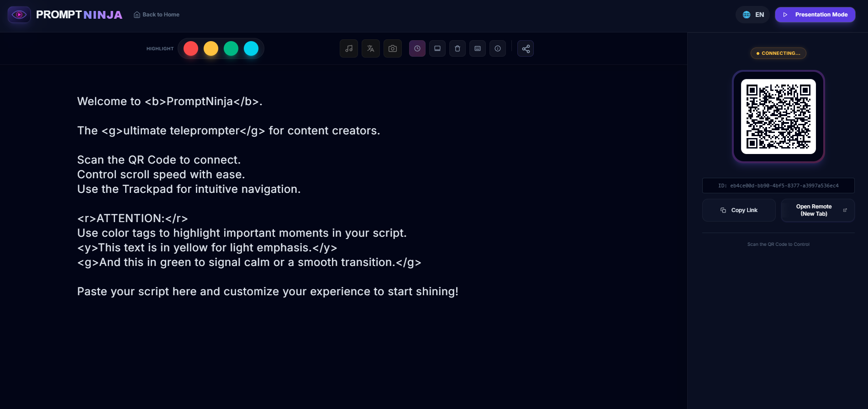Enter Presentation Mode

815,14
